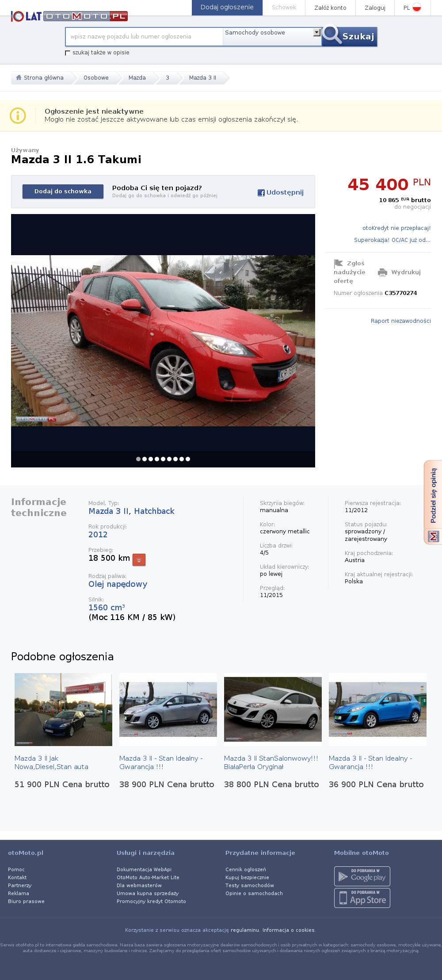Click home icon in Strona główna breadcrumb
The width and height of the screenshot is (442, 980).
click(19, 77)
